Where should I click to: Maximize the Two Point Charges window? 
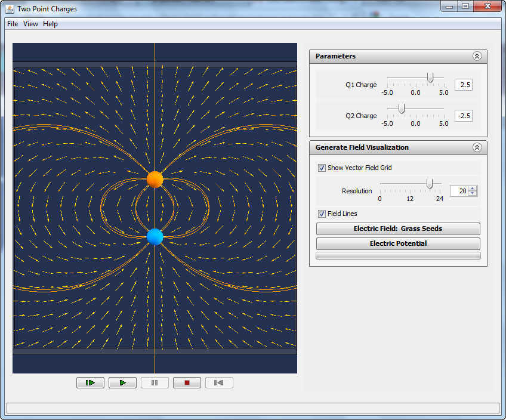pyautogui.click(x=465, y=7)
